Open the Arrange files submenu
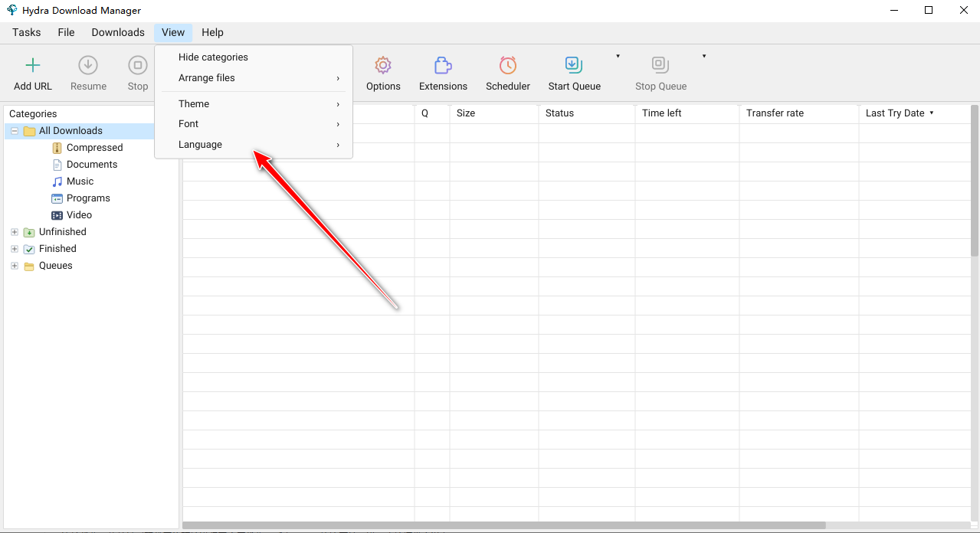 click(254, 78)
